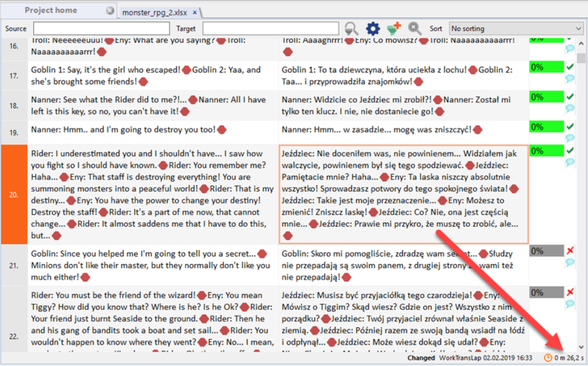Click green 0% match cell in row 19

pos(546,127)
